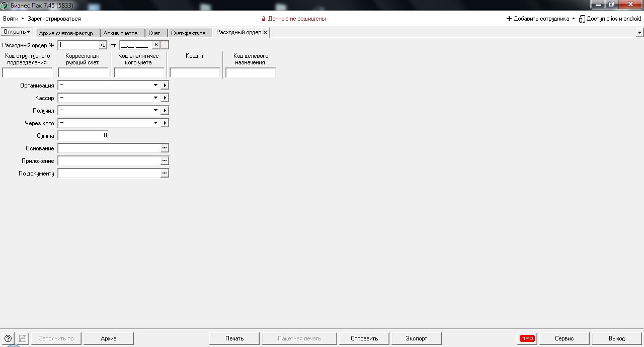Click the red ПРО badge
This screenshot has width=644, height=347.
tap(527, 338)
